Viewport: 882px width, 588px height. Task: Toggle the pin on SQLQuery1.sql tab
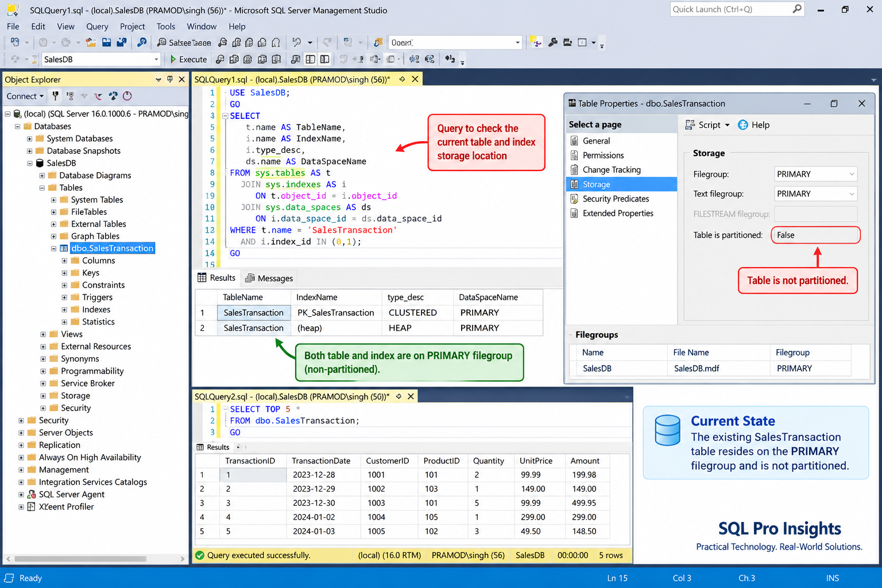[x=402, y=79]
